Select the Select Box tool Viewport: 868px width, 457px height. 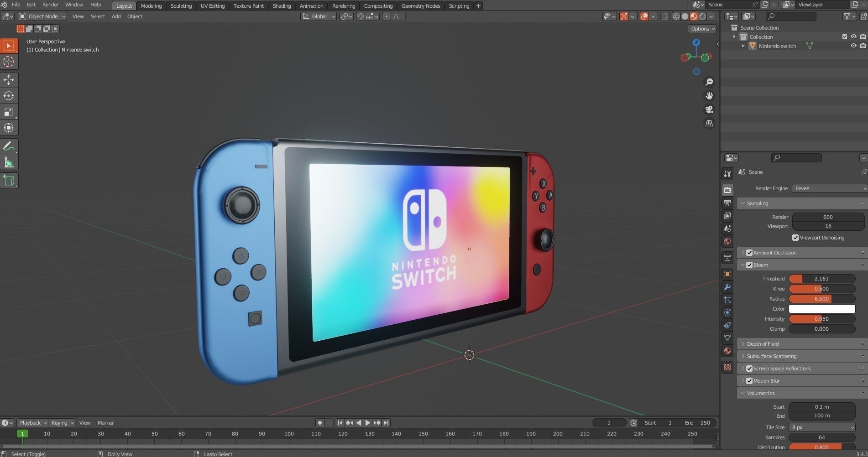click(9, 46)
